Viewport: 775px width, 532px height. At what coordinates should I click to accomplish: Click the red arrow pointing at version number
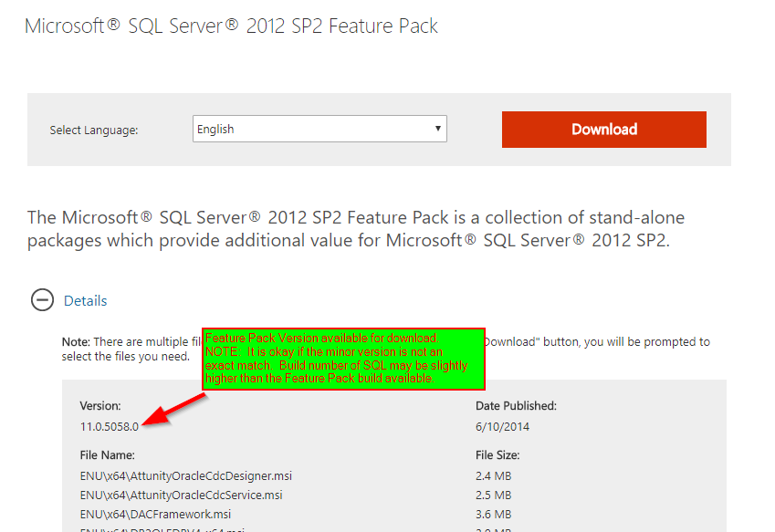tap(173, 409)
